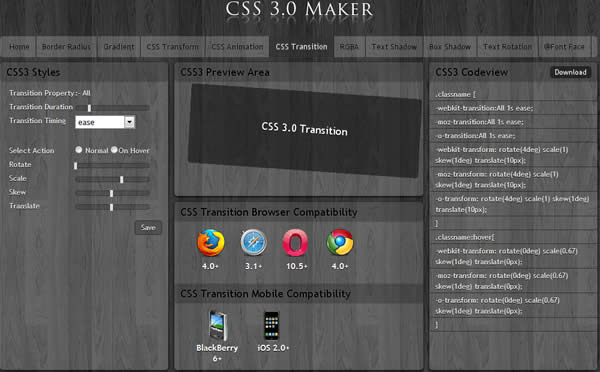600x372 pixels.
Task: Open the @Font Face tab
Action: [x=564, y=47]
